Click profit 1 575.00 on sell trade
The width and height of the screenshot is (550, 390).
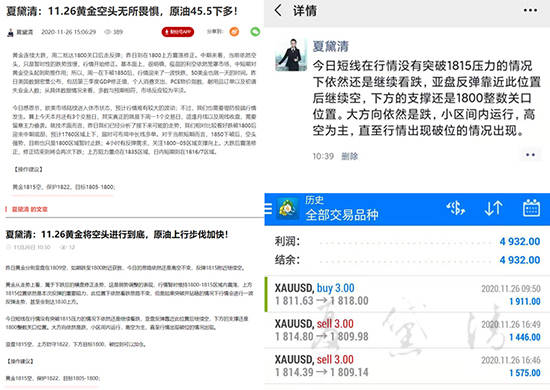[525, 372]
